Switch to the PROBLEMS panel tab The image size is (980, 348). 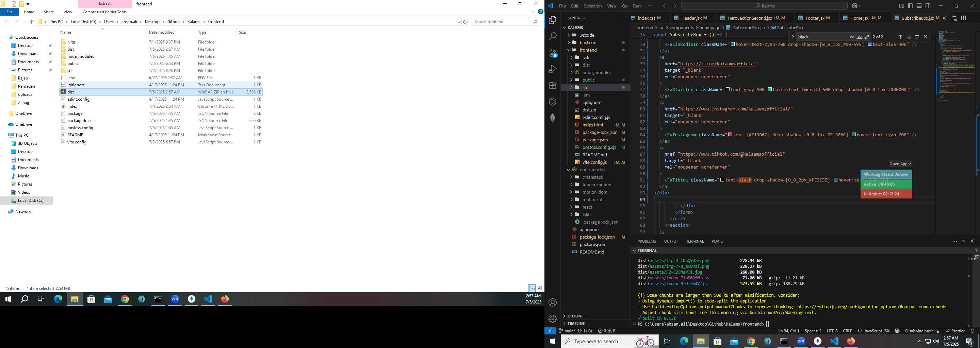(x=647, y=241)
